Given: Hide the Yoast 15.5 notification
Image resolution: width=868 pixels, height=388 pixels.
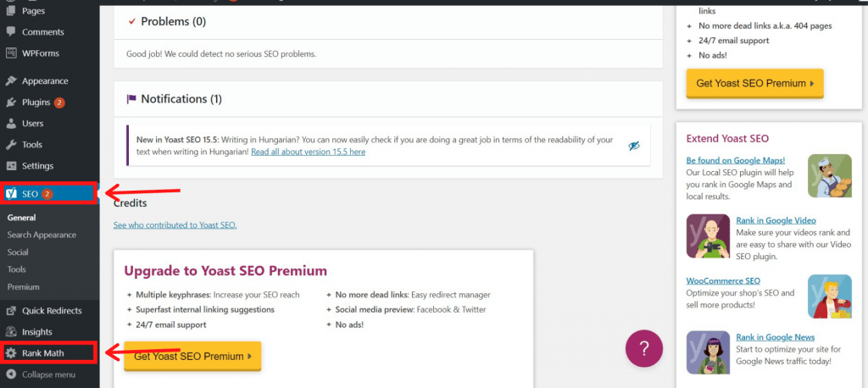Looking at the screenshot, I should (x=634, y=146).
